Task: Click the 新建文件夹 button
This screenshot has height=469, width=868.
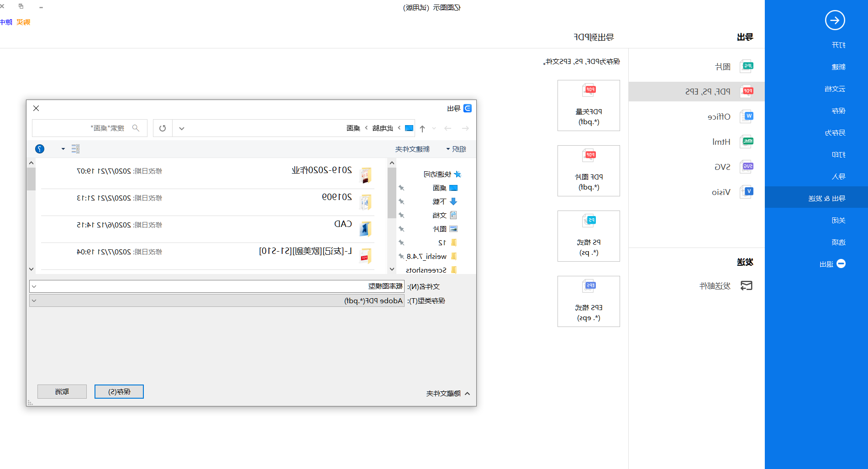Action: [x=412, y=149]
